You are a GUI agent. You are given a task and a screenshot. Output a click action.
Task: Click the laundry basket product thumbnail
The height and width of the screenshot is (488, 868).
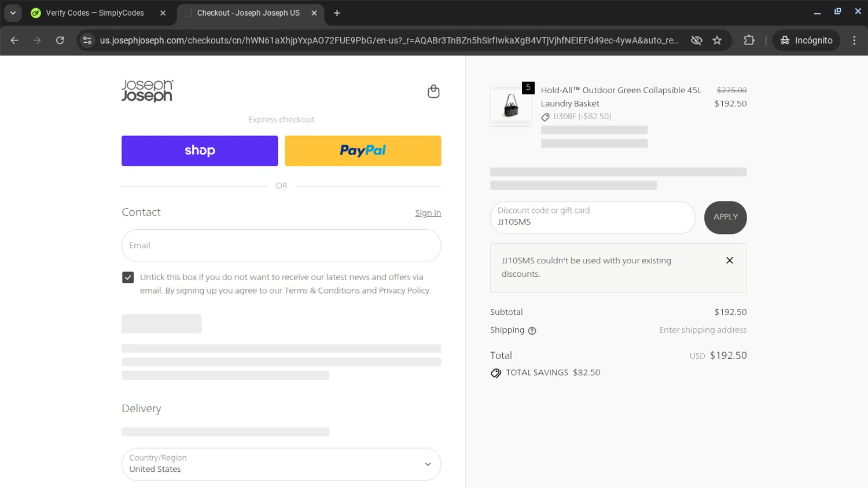511,105
